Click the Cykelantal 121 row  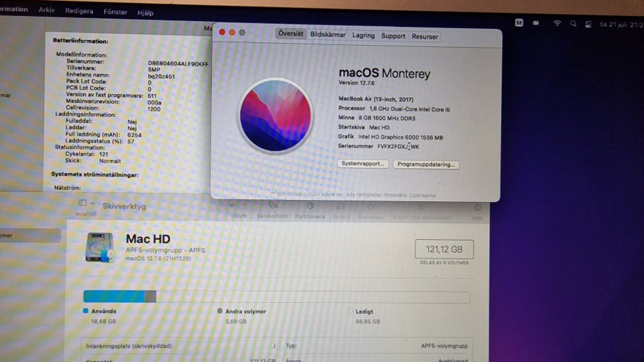(x=87, y=154)
